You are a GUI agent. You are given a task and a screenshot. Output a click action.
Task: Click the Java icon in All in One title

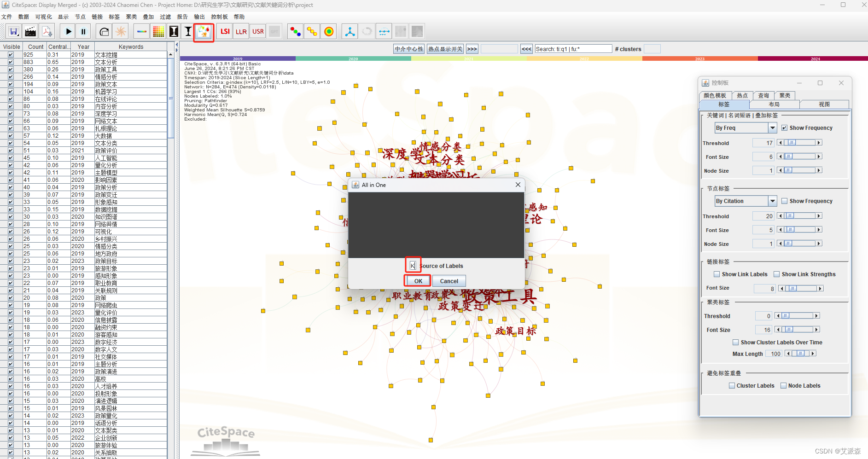355,185
